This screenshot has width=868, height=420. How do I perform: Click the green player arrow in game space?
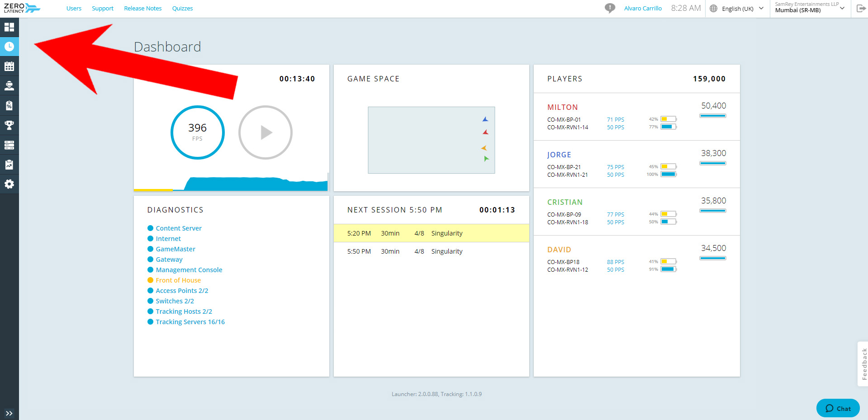click(486, 159)
